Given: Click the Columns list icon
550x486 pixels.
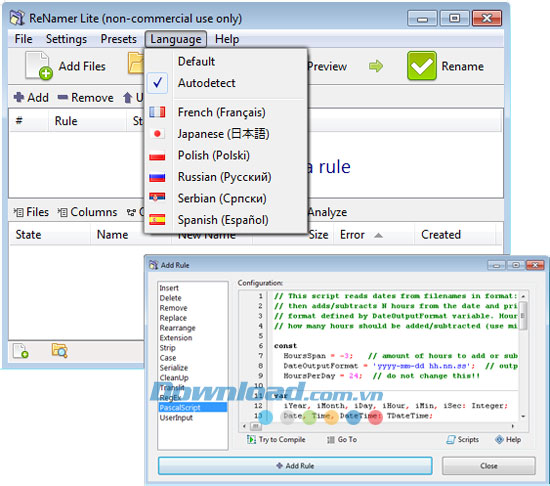Looking at the screenshot, I should [x=62, y=212].
